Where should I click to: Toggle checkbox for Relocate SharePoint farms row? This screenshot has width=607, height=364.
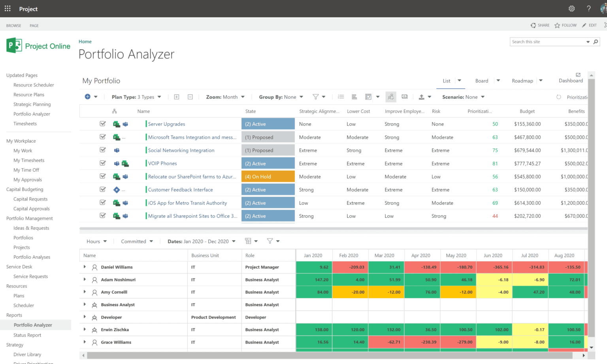(103, 176)
